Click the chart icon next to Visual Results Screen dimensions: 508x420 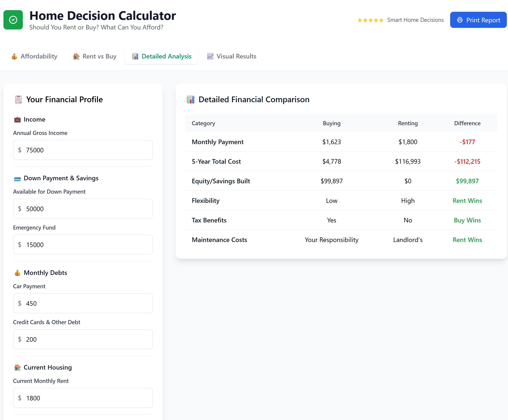point(210,56)
